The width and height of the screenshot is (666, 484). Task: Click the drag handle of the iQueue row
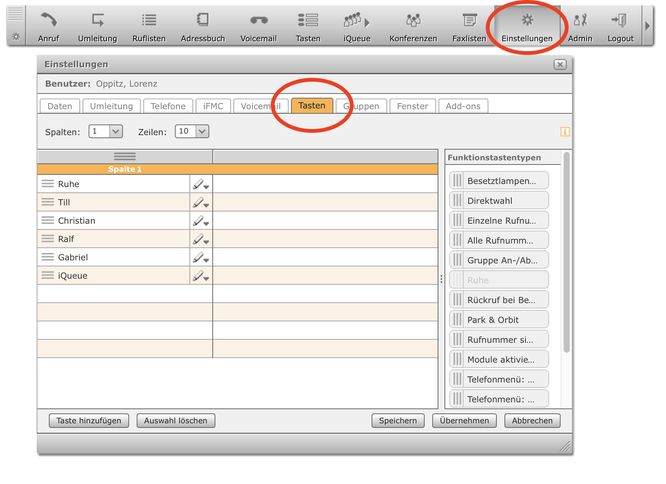[x=48, y=276]
